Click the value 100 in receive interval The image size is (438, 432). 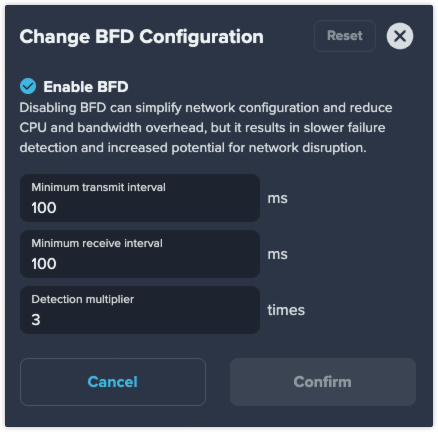tap(44, 264)
